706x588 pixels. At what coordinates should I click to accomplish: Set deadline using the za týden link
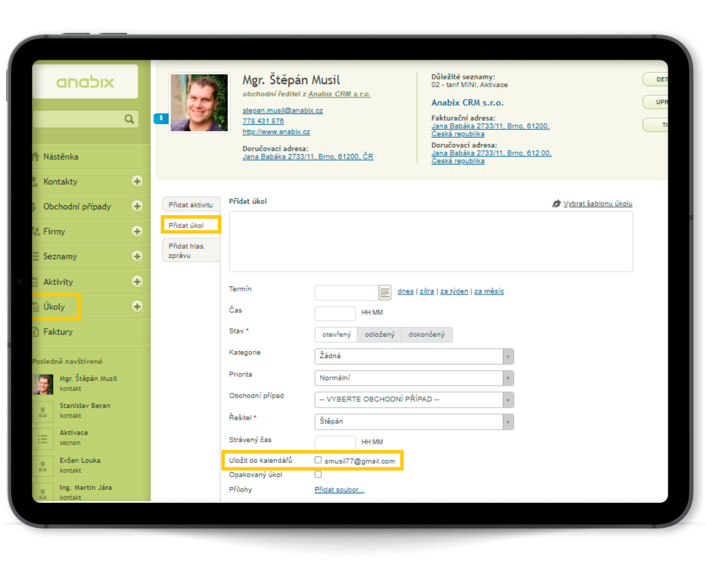(x=454, y=291)
